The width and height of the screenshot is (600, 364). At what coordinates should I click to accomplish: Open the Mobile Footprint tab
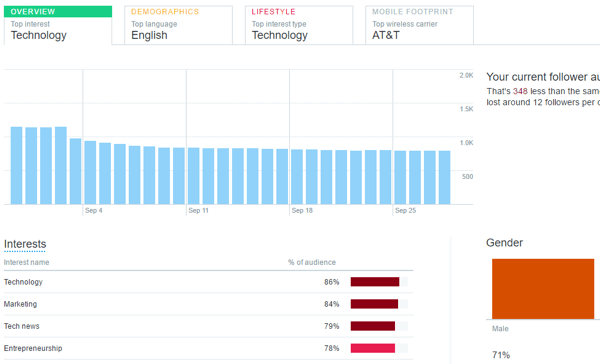point(419,25)
